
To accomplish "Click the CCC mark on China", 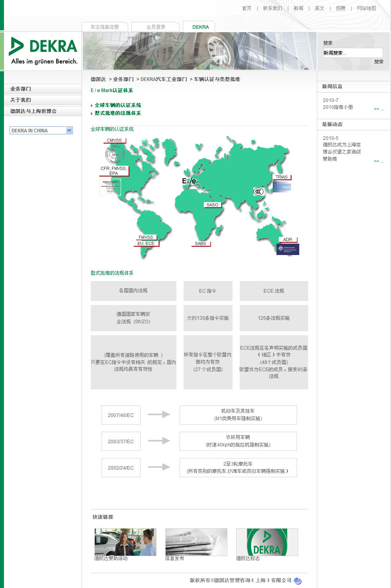I will (x=259, y=192).
